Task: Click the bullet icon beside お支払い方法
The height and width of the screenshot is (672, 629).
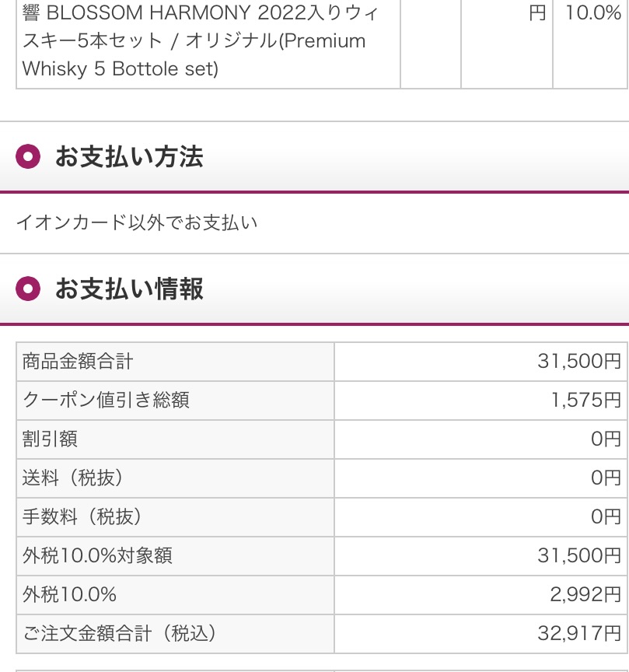Action: (x=28, y=157)
